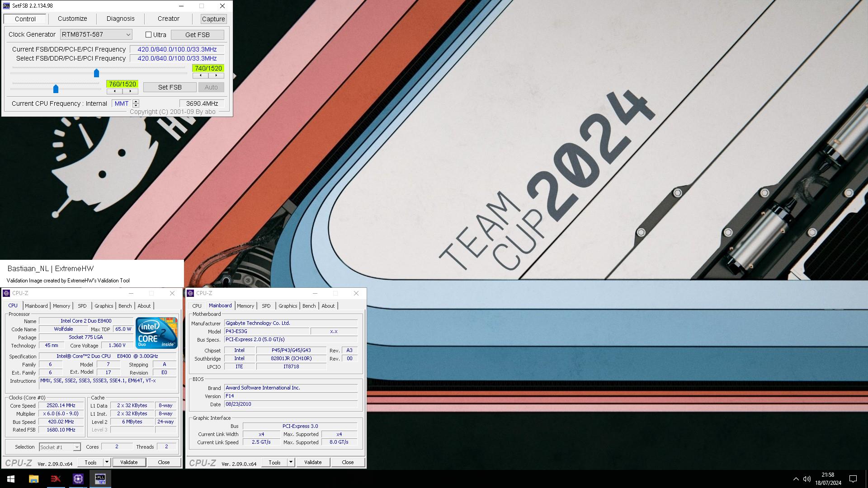The height and width of the screenshot is (488, 868).
Task: Decrease the MMT stepper value
Action: 136,106
